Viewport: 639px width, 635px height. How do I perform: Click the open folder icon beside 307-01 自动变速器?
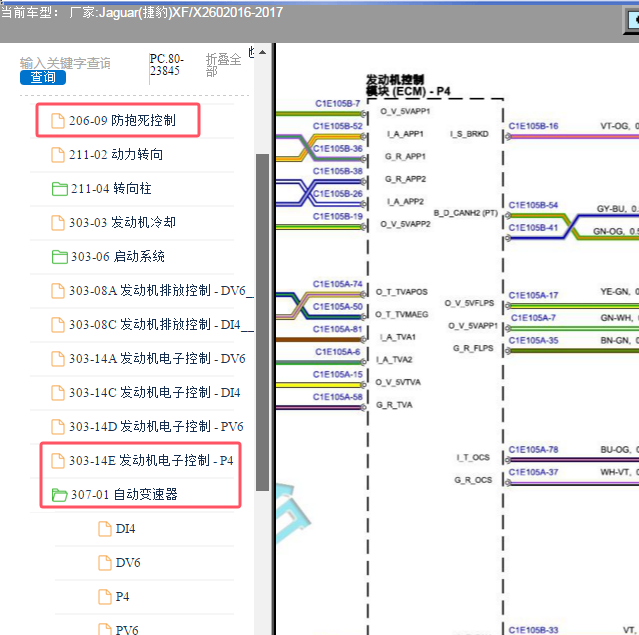click(x=59, y=495)
